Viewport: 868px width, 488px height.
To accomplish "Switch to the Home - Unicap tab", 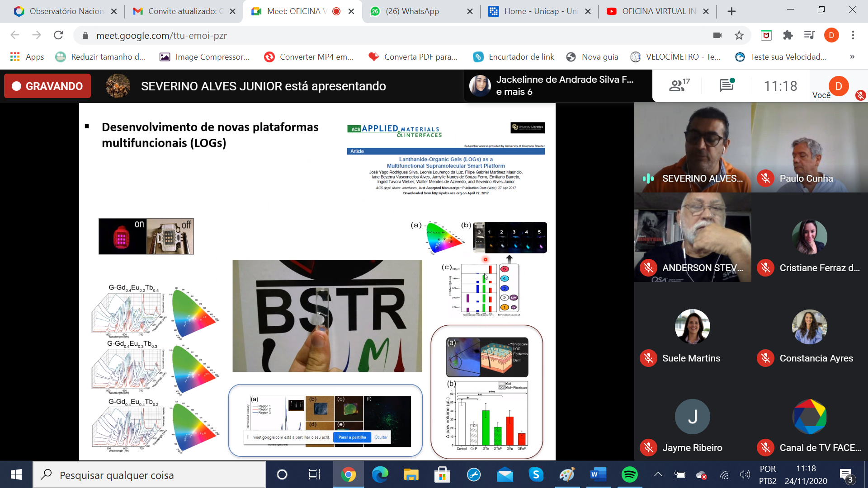I will pyautogui.click(x=539, y=11).
